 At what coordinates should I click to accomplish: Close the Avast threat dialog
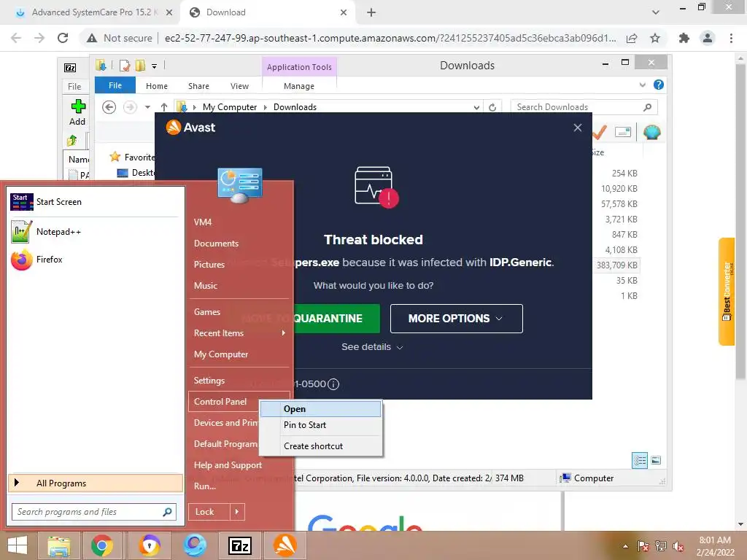tap(578, 128)
